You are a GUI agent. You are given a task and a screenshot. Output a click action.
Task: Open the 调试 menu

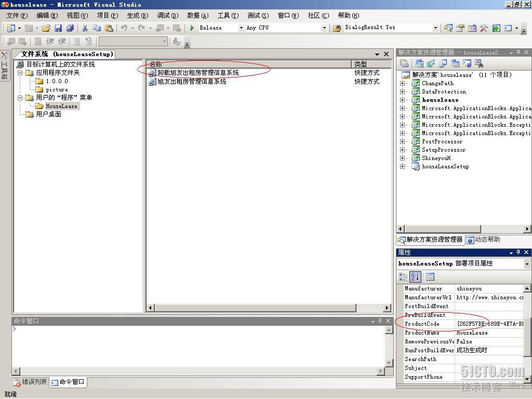168,16
